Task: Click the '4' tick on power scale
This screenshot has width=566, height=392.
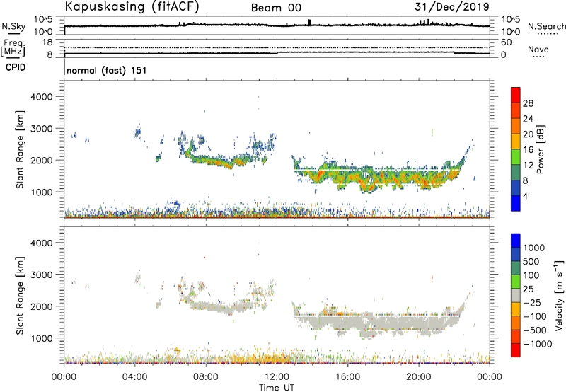Action: [x=525, y=197]
